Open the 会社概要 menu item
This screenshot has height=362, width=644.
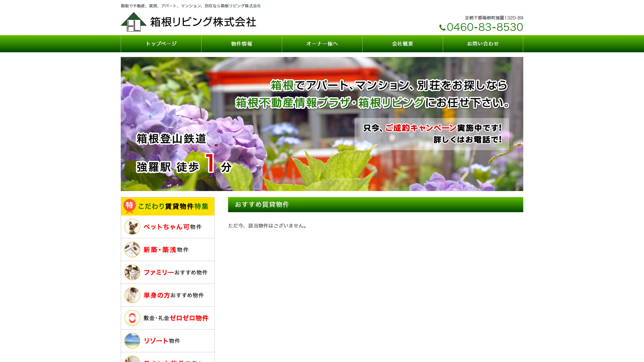pos(402,44)
